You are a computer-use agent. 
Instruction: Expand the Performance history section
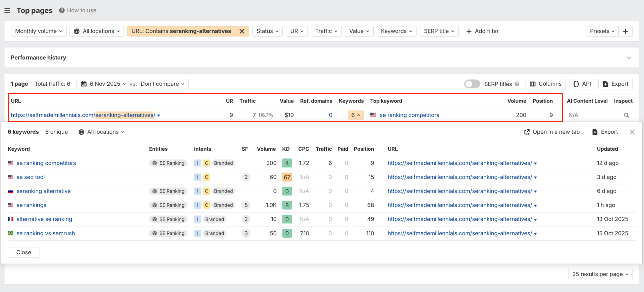pos(629,58)
